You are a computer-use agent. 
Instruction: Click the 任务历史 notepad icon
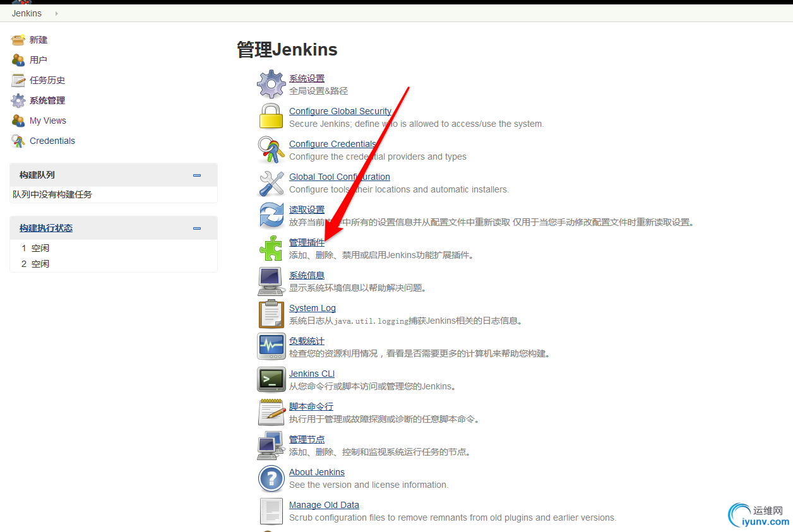point(18,80)
